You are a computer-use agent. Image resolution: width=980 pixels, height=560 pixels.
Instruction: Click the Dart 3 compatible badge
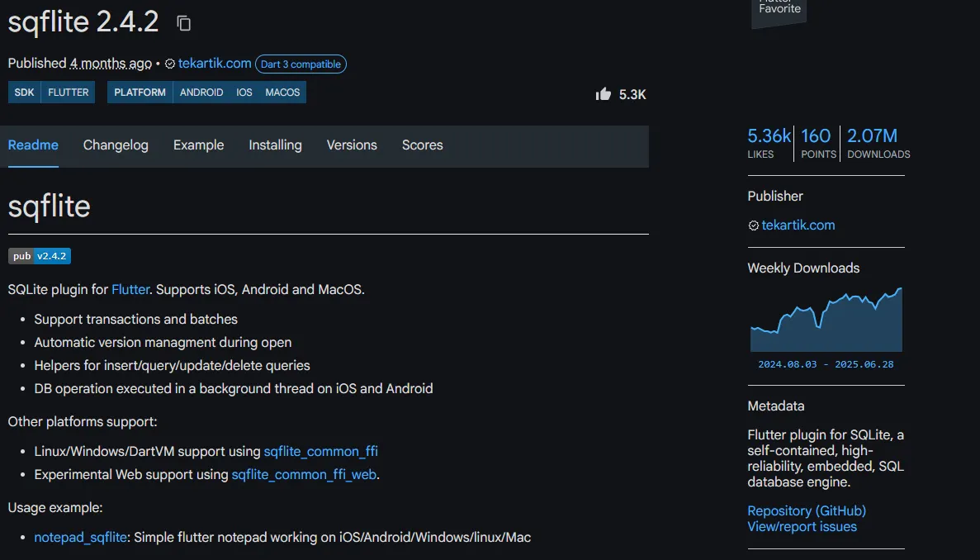pyautogui.click(x=301, y=64)
